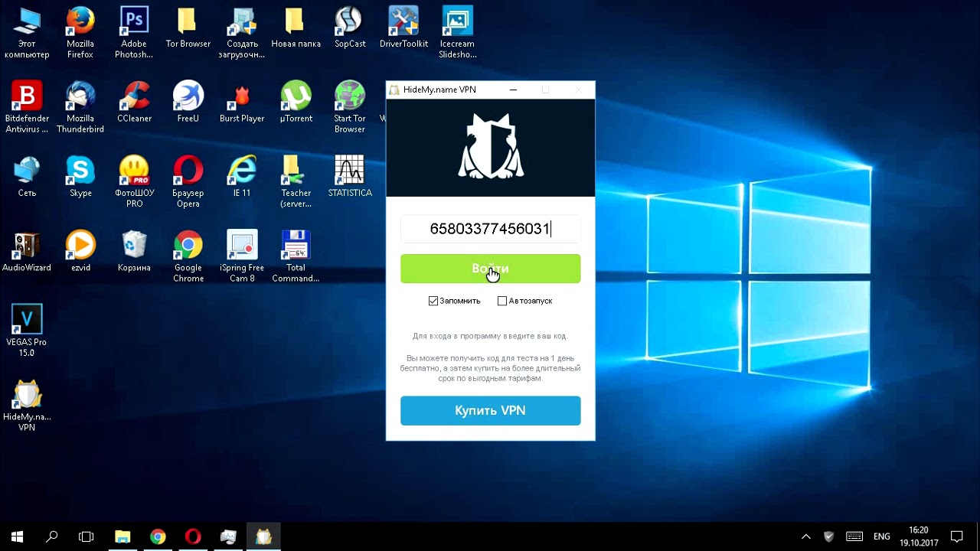Select the Браузер Opera desktop icon

(x=188, y=181)
